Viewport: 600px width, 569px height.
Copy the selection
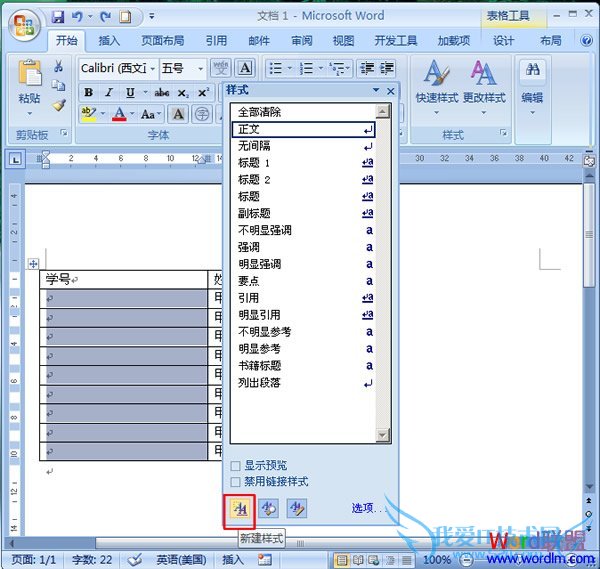click(58, 85)
